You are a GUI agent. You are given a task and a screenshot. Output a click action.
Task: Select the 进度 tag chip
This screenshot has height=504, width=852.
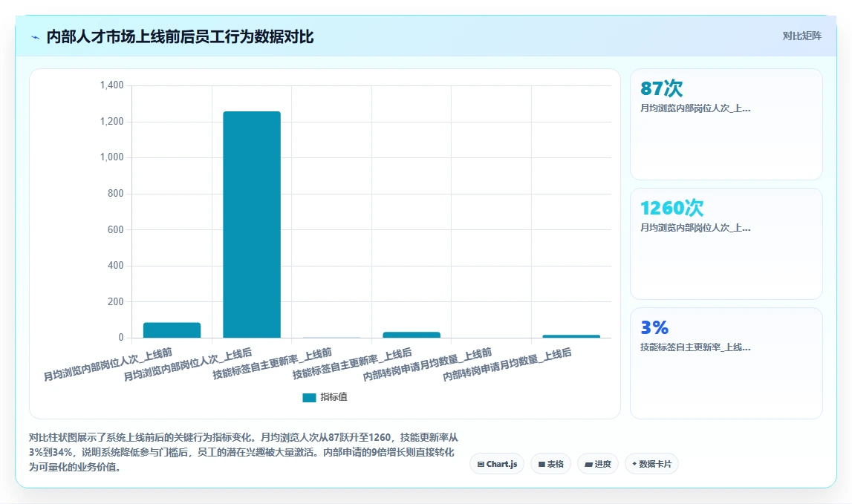coord(598,464)
